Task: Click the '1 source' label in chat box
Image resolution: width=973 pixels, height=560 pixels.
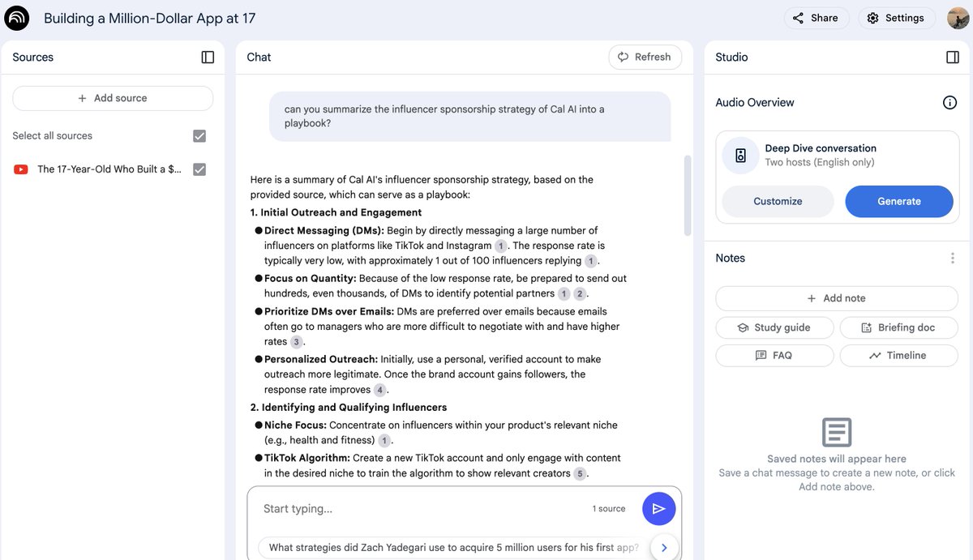Action: (609, 509)
